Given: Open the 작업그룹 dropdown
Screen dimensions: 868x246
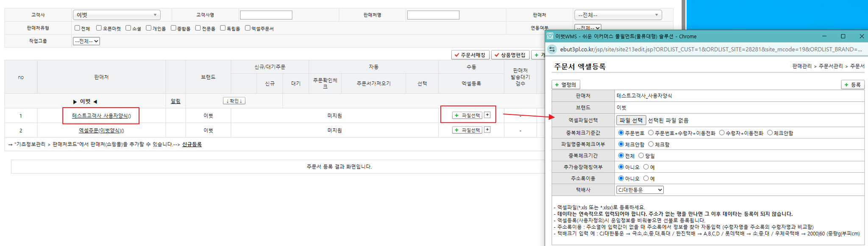Looking at the screenshot, I should click(86, 41).
